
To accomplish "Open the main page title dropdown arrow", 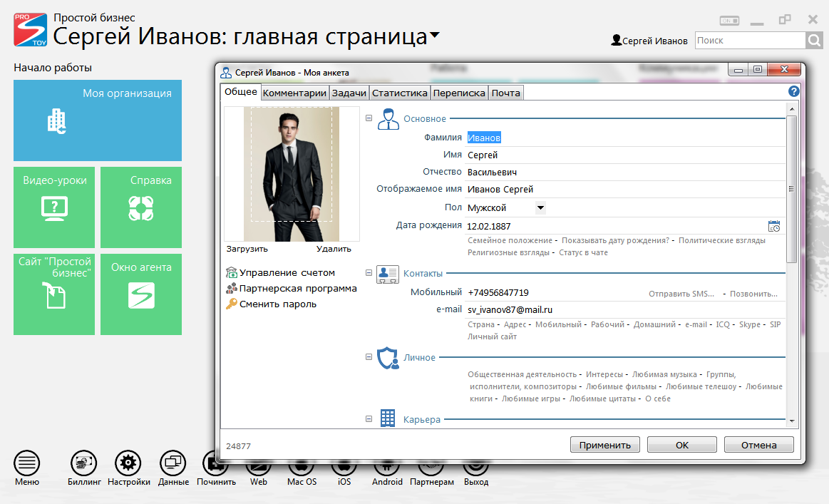I will 435,36.
